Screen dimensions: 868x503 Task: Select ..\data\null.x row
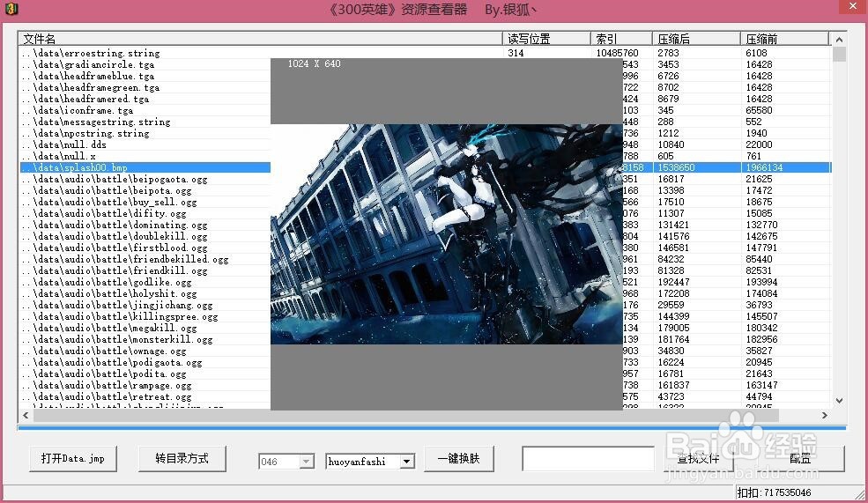(x=145, y=156)
